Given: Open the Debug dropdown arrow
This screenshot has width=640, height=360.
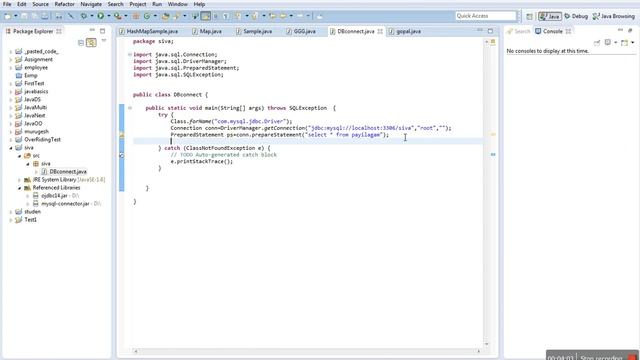Looking at the screenshot, I should pos(92,16).
